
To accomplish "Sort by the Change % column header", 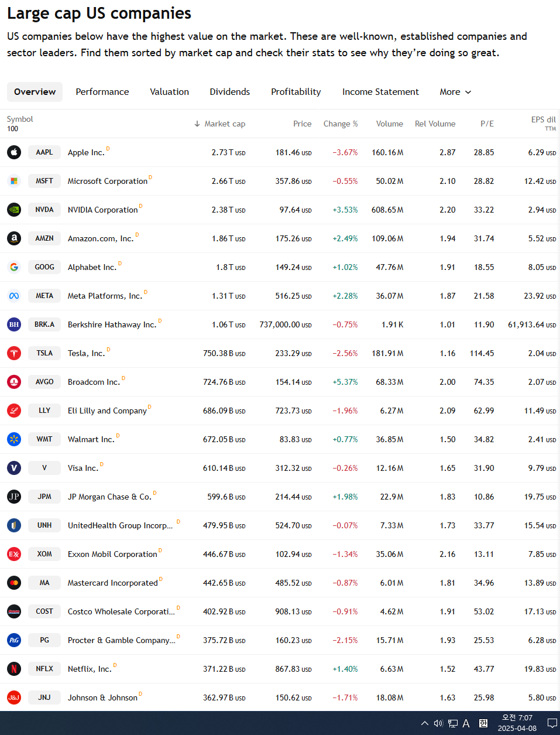I will [x=341, y=124].
